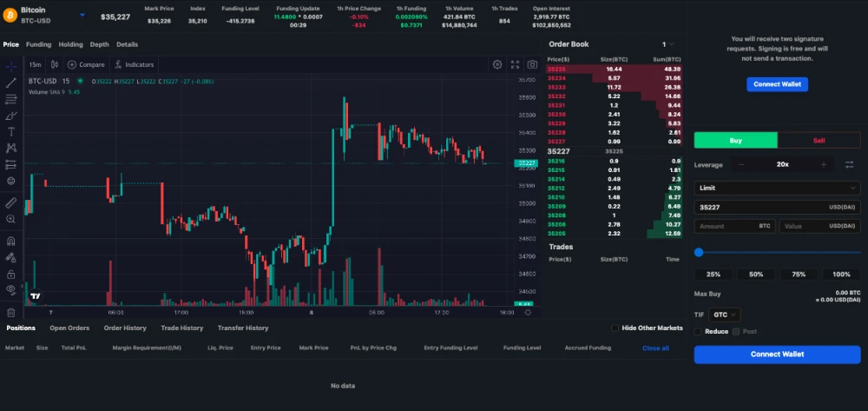Image resolution: width=868 pixels, height=411 pixels.
Task: Set order size to 50%
Action: (x=756, y=275)
